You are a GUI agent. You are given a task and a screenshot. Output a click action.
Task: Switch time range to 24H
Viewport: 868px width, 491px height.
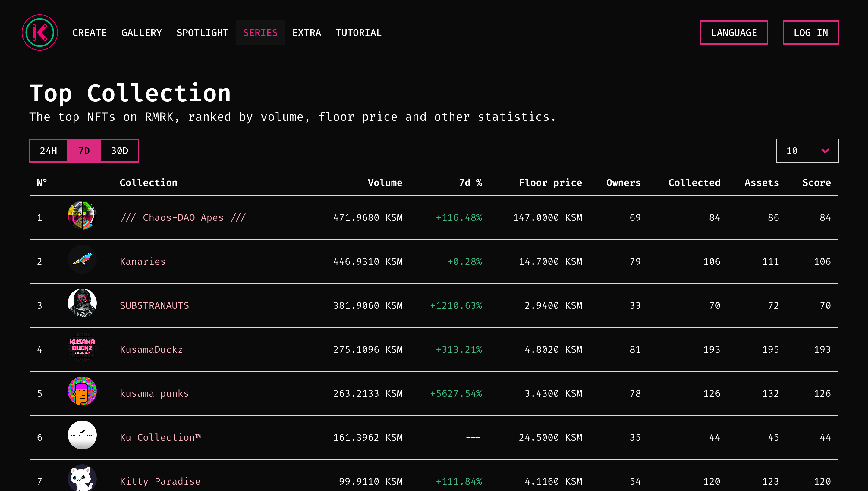tap(49, 151)
